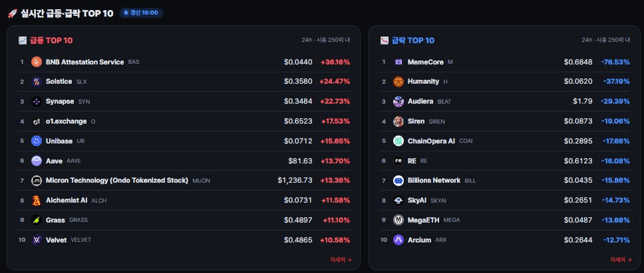This screenshot has width=644, height=273.
Task: Open the Aave ghost icon
Action: pyautogui.click(x=37, y=161)
